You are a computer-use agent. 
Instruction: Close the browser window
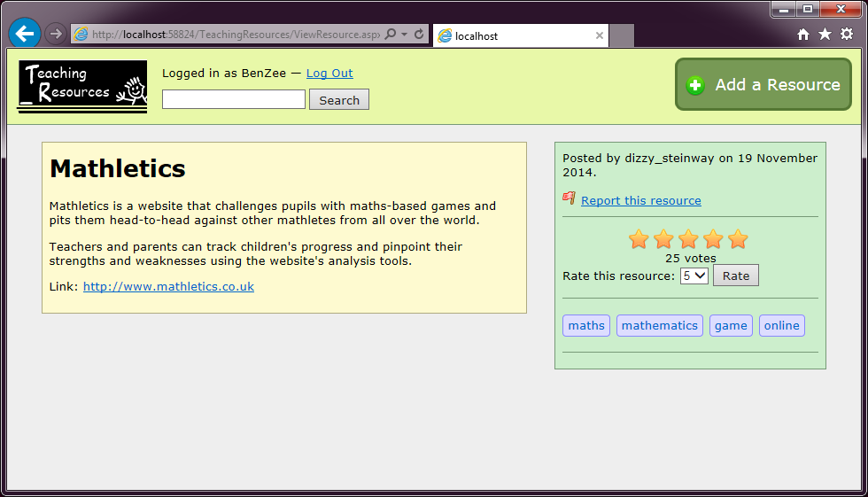point(841,10)
